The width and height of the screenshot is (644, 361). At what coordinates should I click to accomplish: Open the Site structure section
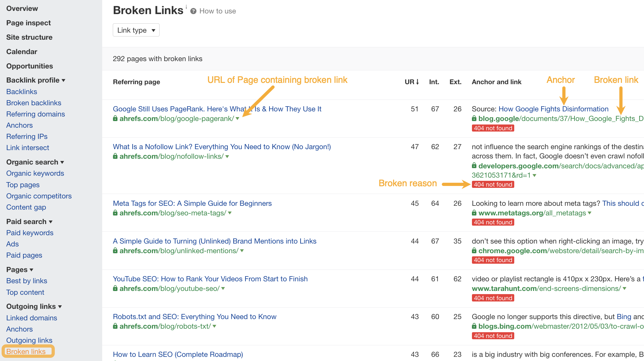[29, 37]
